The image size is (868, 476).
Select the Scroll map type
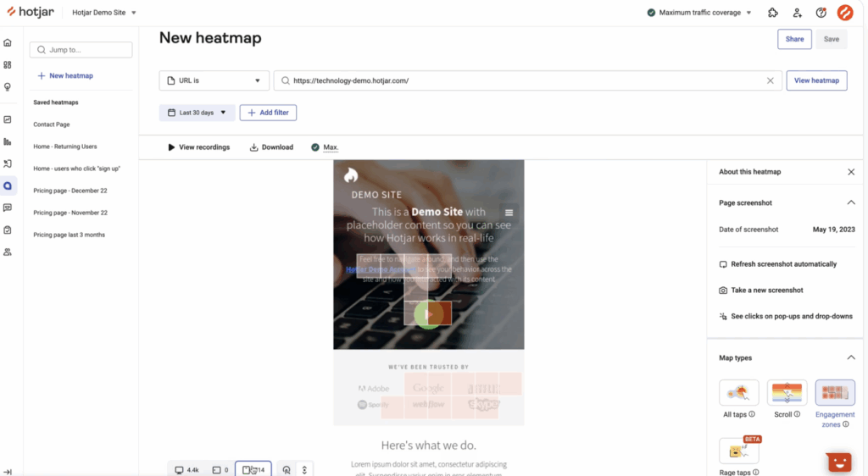tap(787, 399)
